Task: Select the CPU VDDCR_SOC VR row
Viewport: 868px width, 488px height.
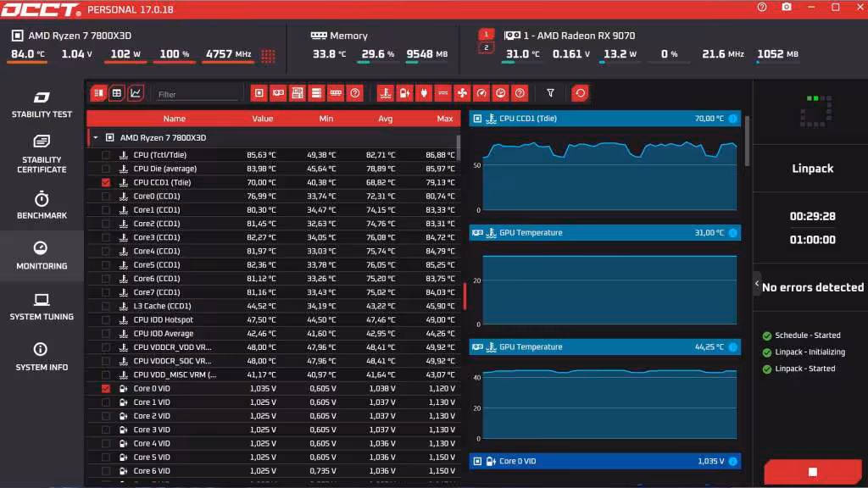Action: point(275,361)
